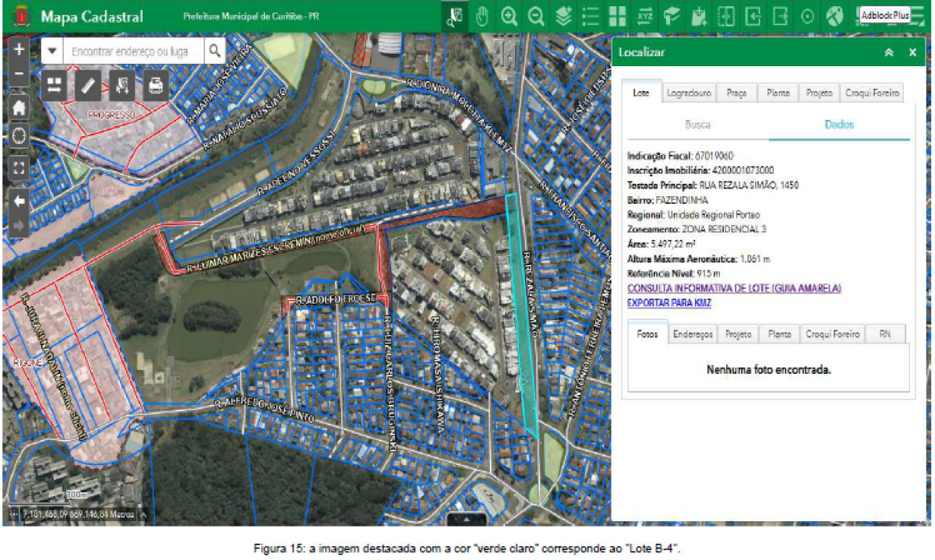Image resolution: width=935 pixels, height=560 pixels.
Task: Open the XYZ coordinates tool
Action: 645,16
